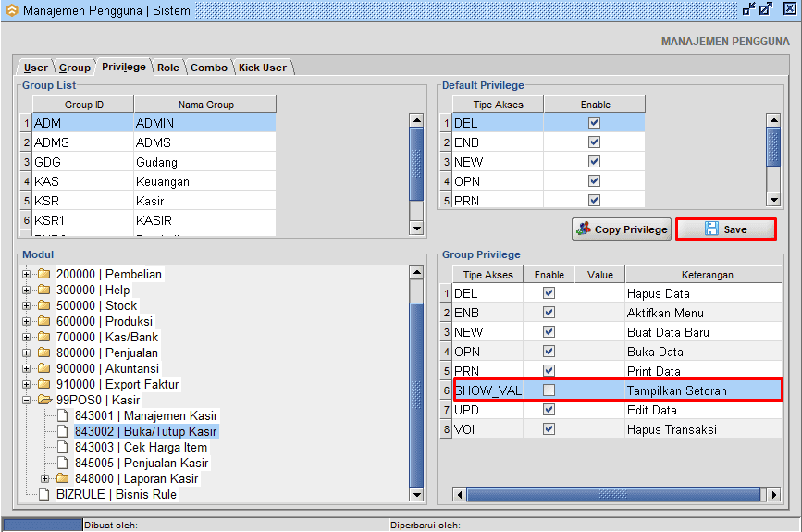Sort by Nama Group column header
Viewport: 802px width, 532px height.
(x=205, y=105)
